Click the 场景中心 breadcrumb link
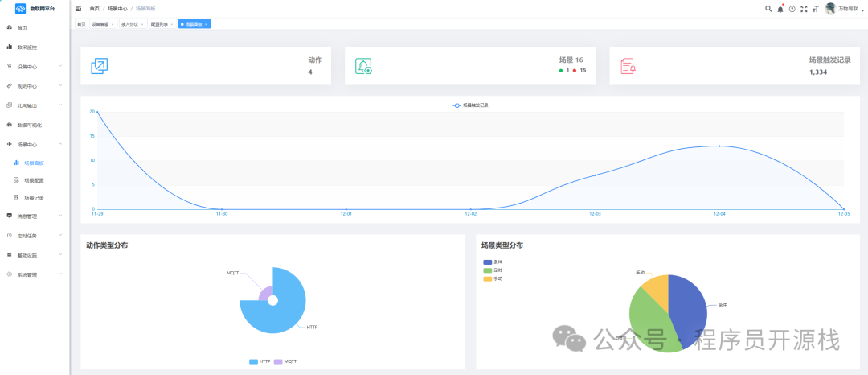This screenshot has width=868, height=375. click(117, 9)
